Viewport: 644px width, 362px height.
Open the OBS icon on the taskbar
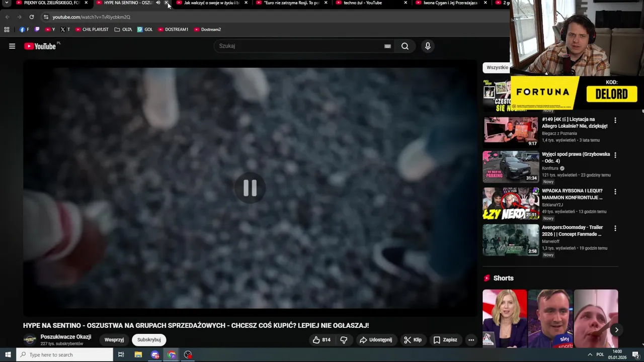(x=188, y=355)
